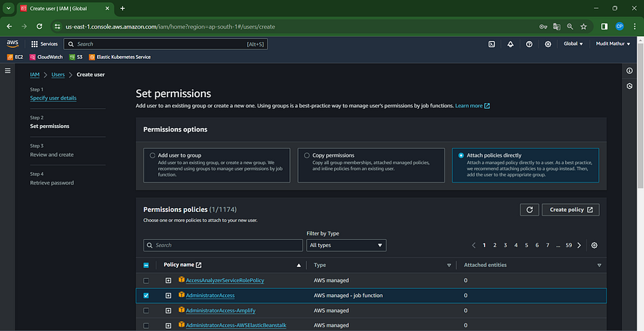
Task: Open Mudit Mathur account menu
Action: [x=613, y=44]
